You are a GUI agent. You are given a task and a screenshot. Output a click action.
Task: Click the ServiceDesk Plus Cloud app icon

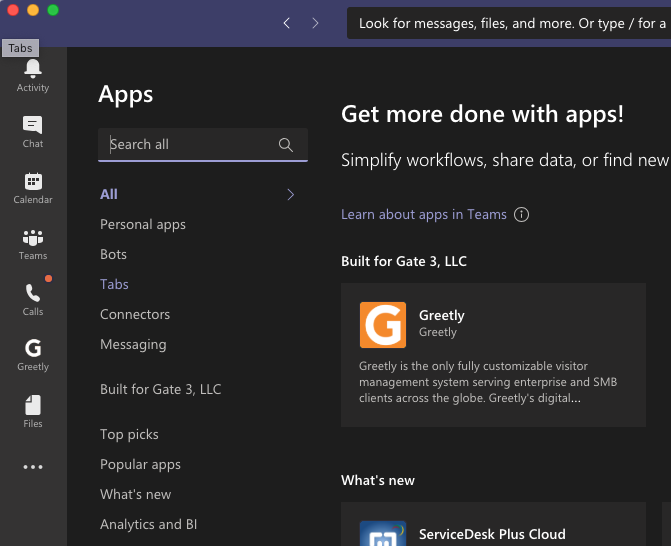click(383, 533)
